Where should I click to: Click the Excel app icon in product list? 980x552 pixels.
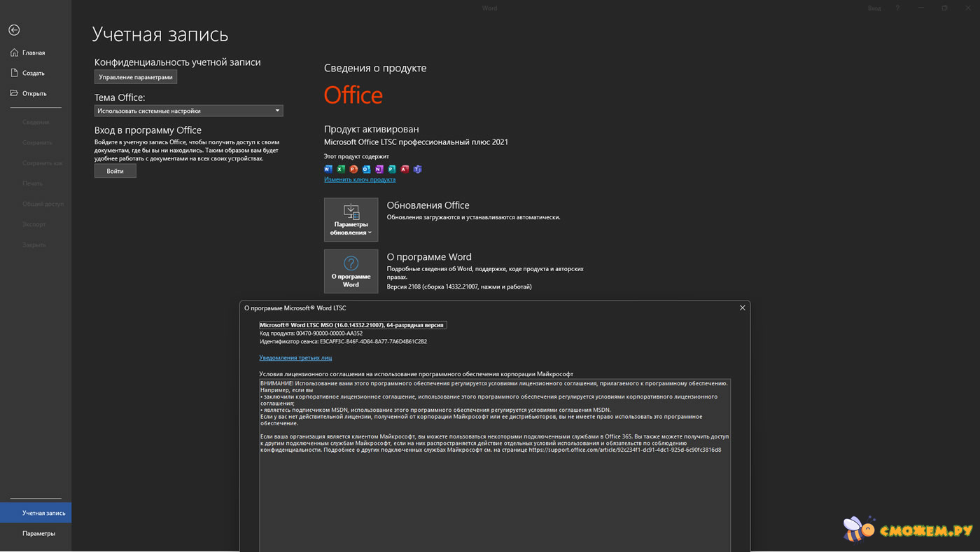[341, 169]
